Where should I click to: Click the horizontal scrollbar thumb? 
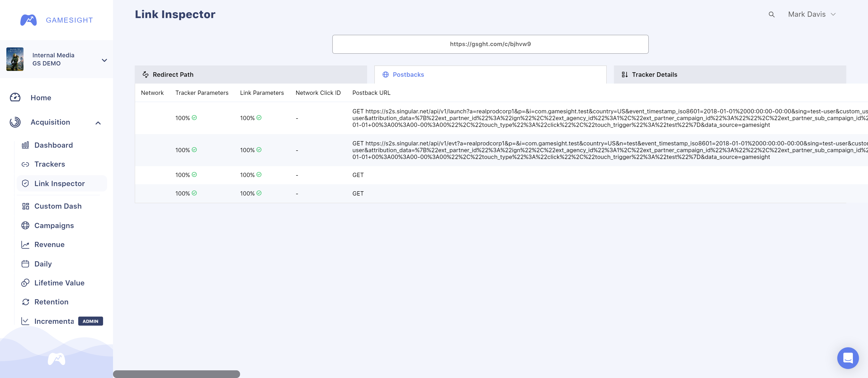click(x=177, y=374)
